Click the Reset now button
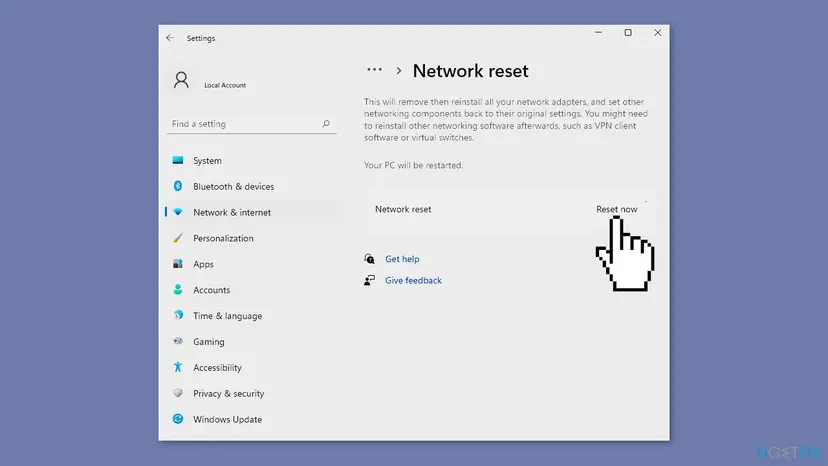The height and width of the screenshot is (466, 828). click(x=616, y=209)
